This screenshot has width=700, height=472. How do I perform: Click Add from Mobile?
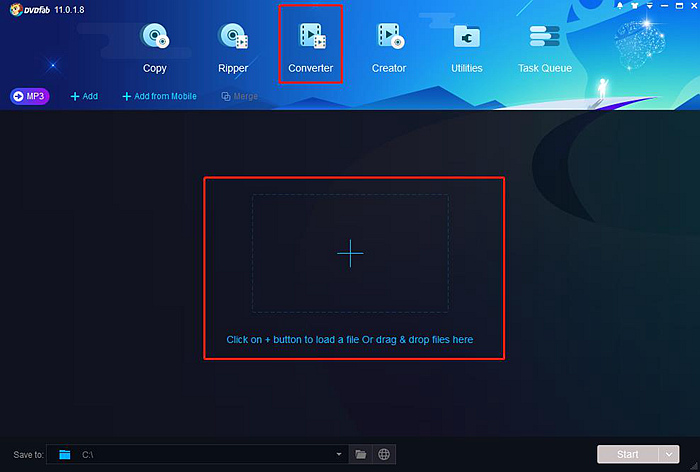159,96
